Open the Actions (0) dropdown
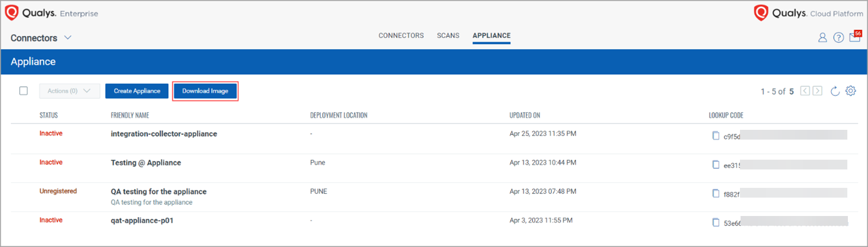The image size is (868, 247). click(x=69, y=91)
